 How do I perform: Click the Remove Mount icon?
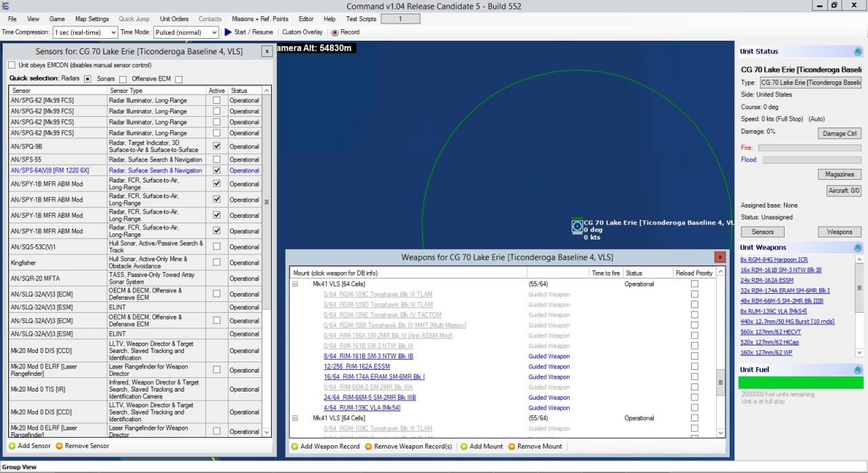511,447
